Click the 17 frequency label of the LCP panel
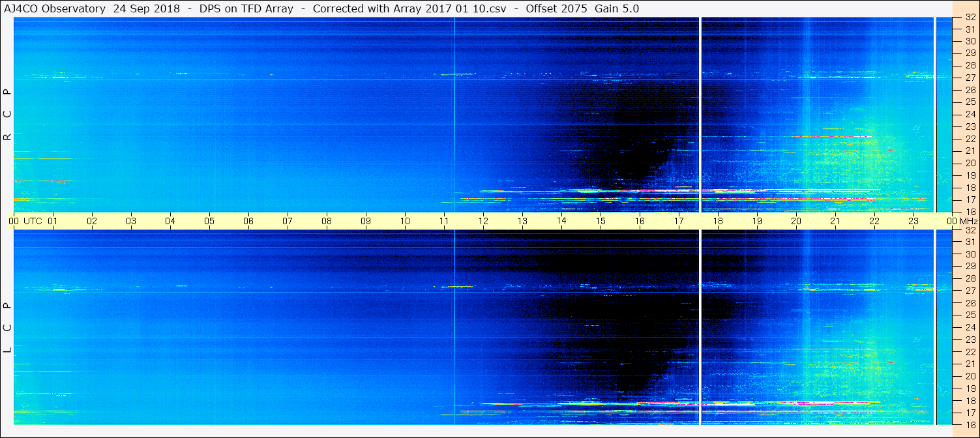Screen dimensions: 980x438 (x=970, y=413)
